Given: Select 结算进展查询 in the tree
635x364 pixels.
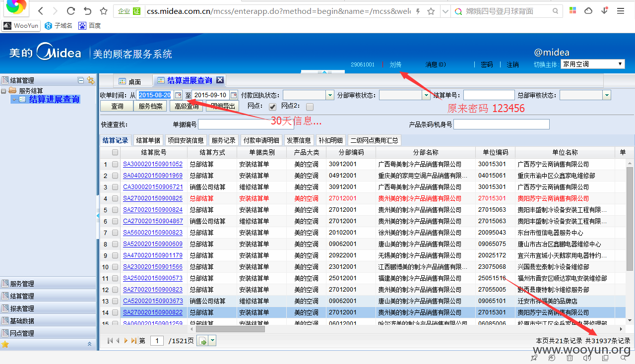Looking at the screenshot, I should click(x=54, y=99).
